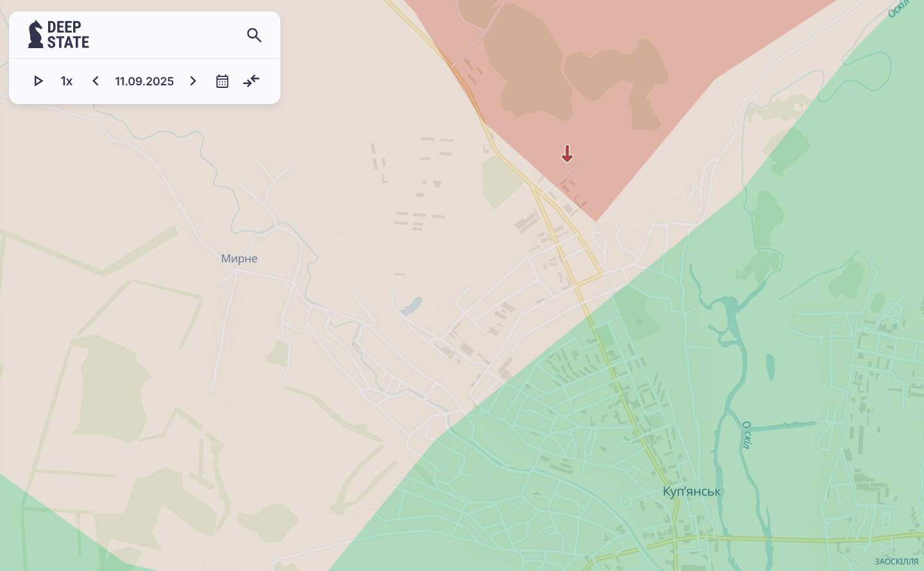The height and width of the screenshot is (571, 924).
Task: Start the timeline playback
Action: tap(38, 81)
